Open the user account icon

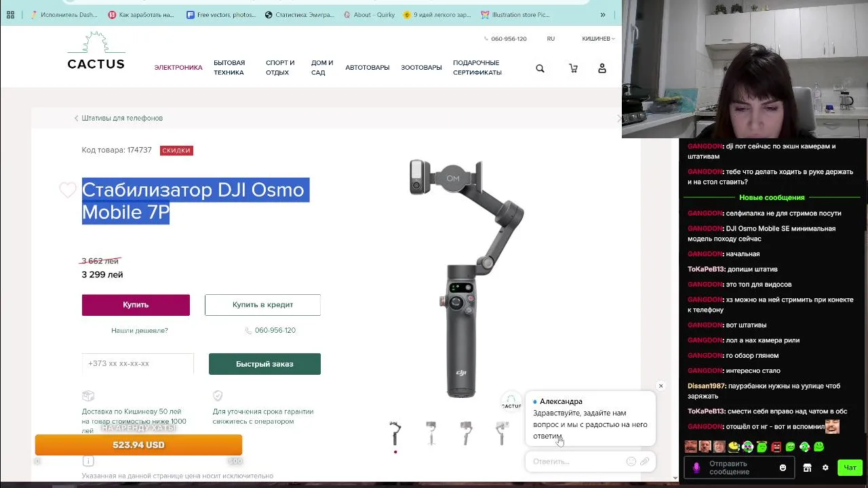[x=601, y=68]
